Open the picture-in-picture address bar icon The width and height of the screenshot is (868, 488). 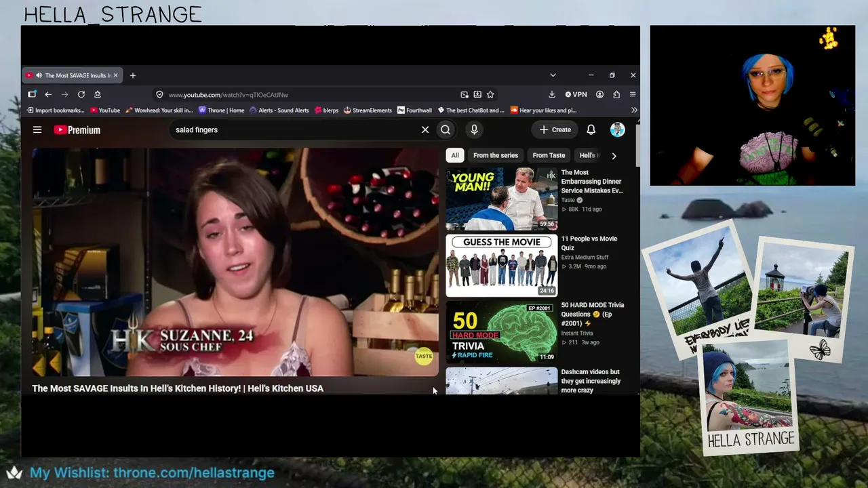pos(465,95)
